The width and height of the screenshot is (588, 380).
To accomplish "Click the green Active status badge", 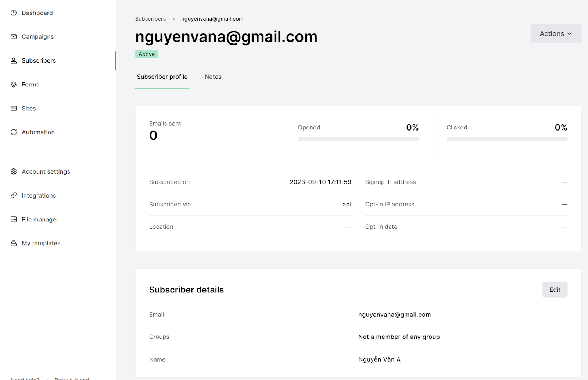I will (x=147, y=54).
